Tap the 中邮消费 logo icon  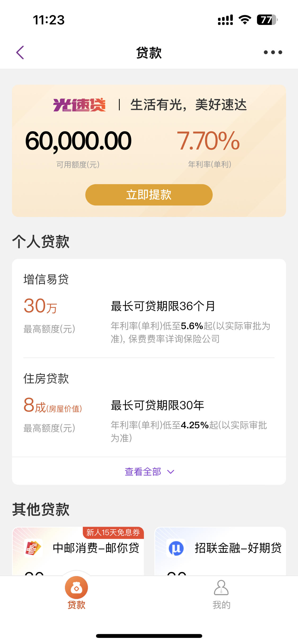point(33,548)
